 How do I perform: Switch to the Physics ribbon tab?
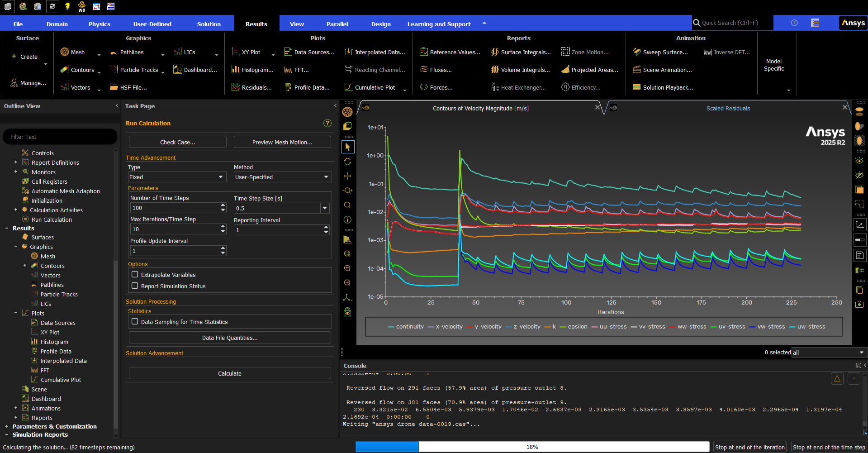point(100,24)
